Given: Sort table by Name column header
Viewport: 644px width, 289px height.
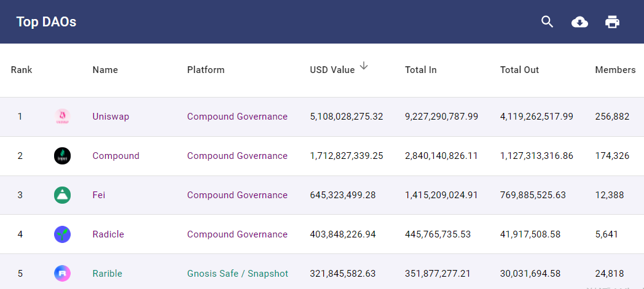Looking at the screenshot, I should click(x=105, y=70).
